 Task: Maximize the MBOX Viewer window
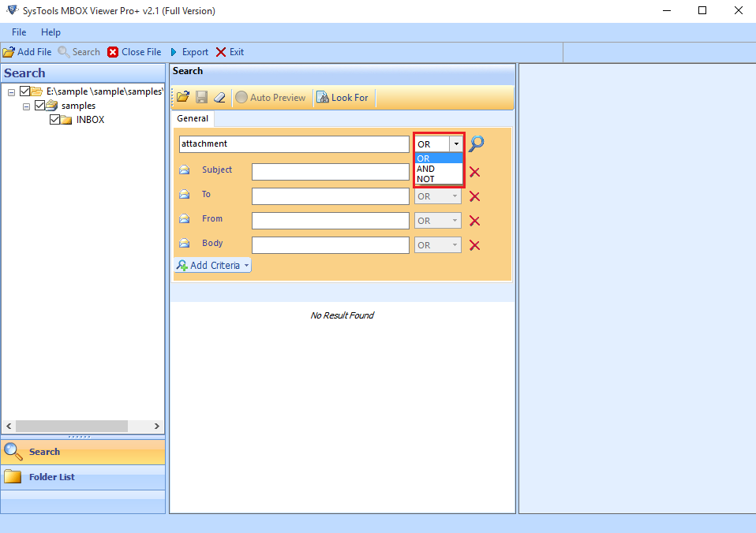702,10
